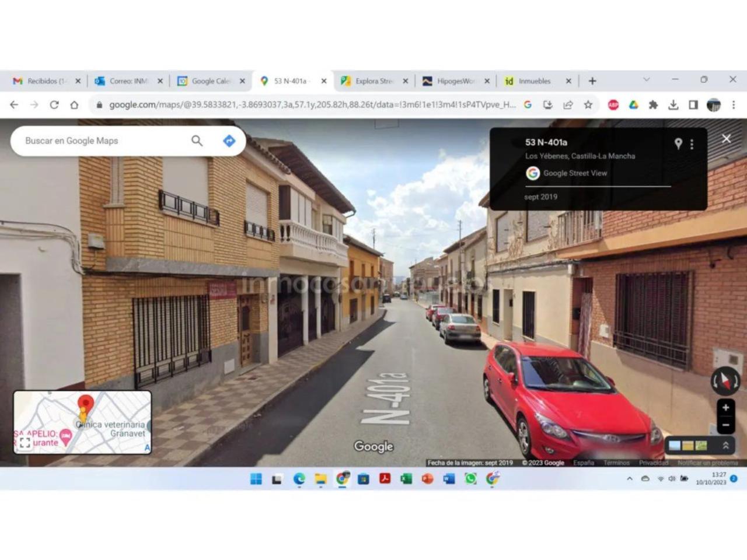
Task: Open the three-dot menu in the info card
Action: (x=692, y=144)
